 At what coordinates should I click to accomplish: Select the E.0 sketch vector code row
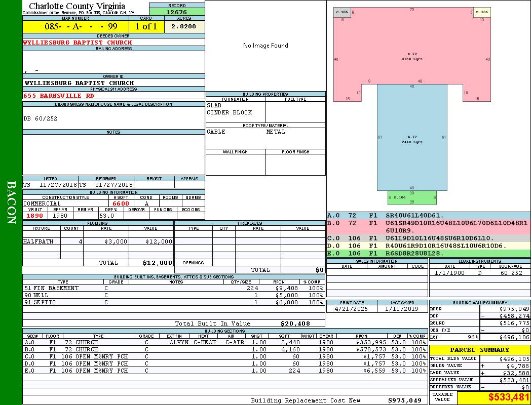pos(429,254)
